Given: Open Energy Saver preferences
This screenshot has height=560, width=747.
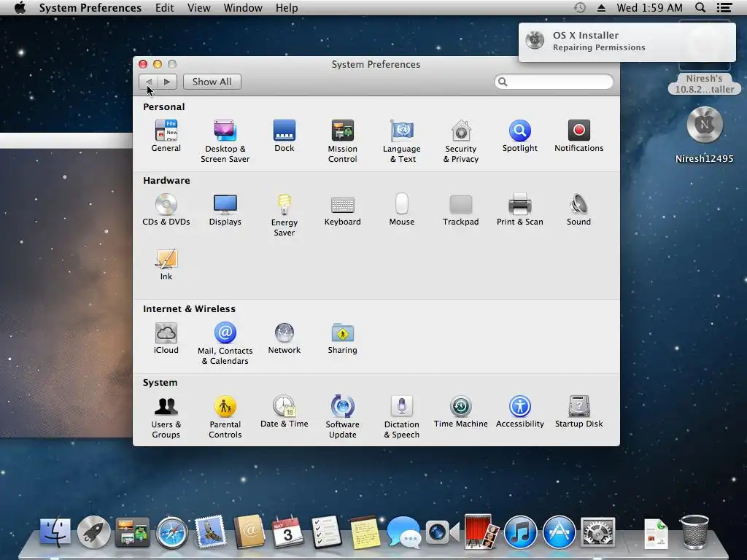Looking at the screenshot, I should pyautogui.click(x=285, y=215).
